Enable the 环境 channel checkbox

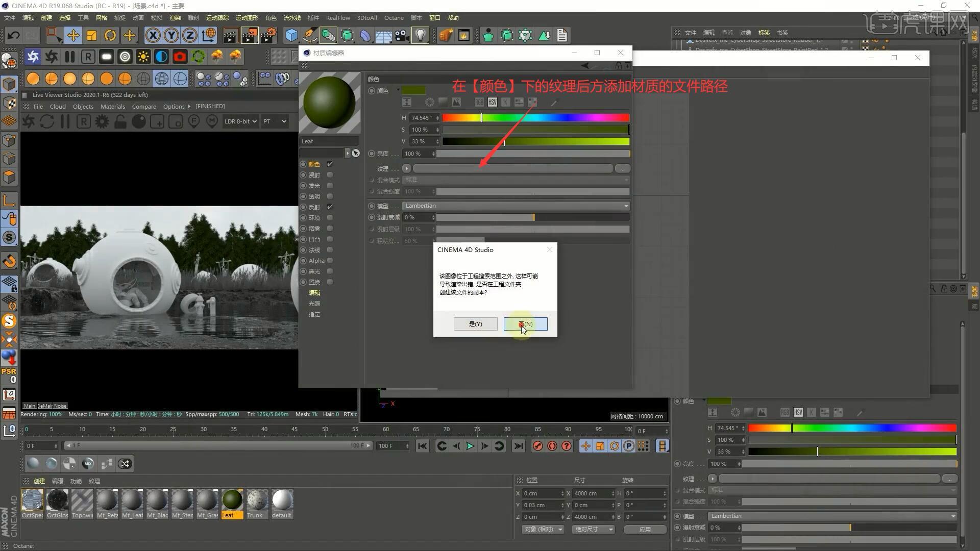pyautogui.click(x=330, y=218)
